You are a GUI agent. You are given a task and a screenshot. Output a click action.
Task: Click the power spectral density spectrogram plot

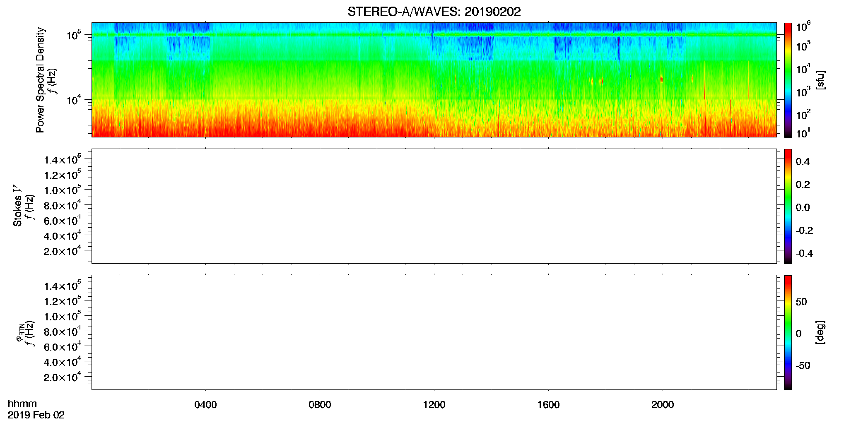pyautogui.click(x=434, y=80)
